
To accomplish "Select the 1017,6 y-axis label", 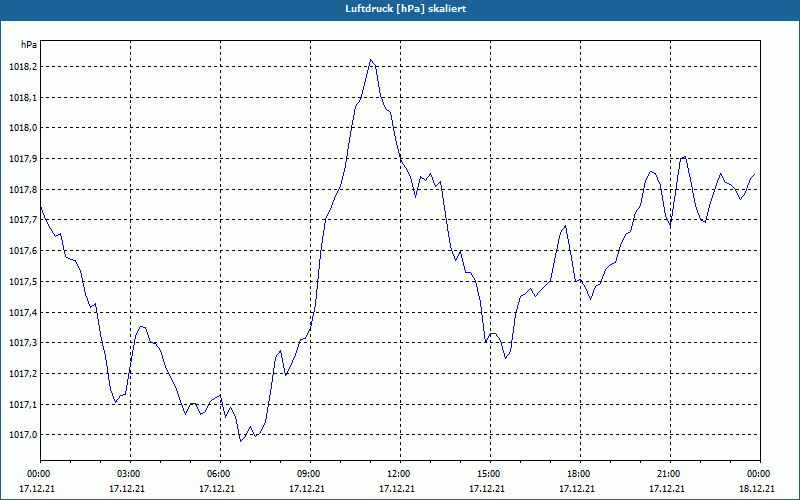I will [23, 251].
